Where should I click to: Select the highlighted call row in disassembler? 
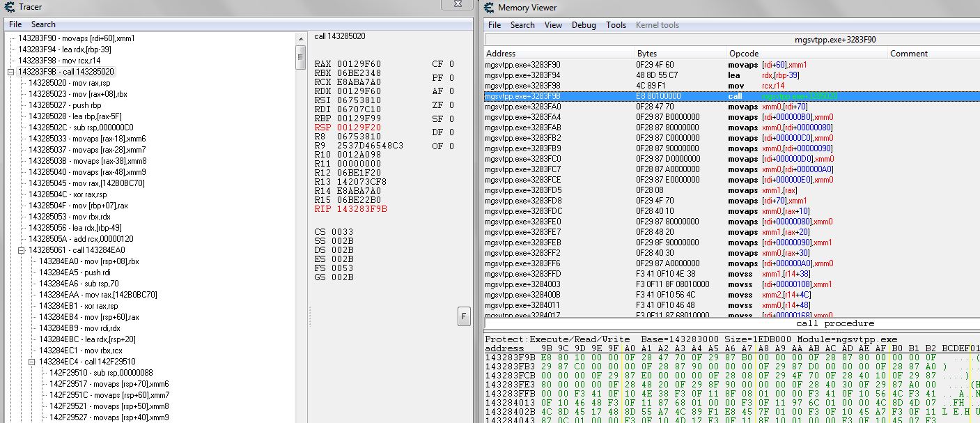(697, 96)
